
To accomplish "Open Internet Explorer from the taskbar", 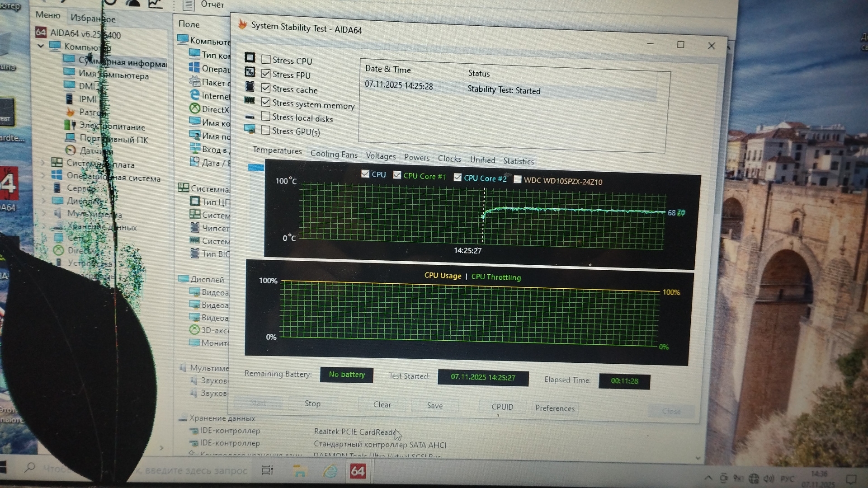I will pos(330,471).
